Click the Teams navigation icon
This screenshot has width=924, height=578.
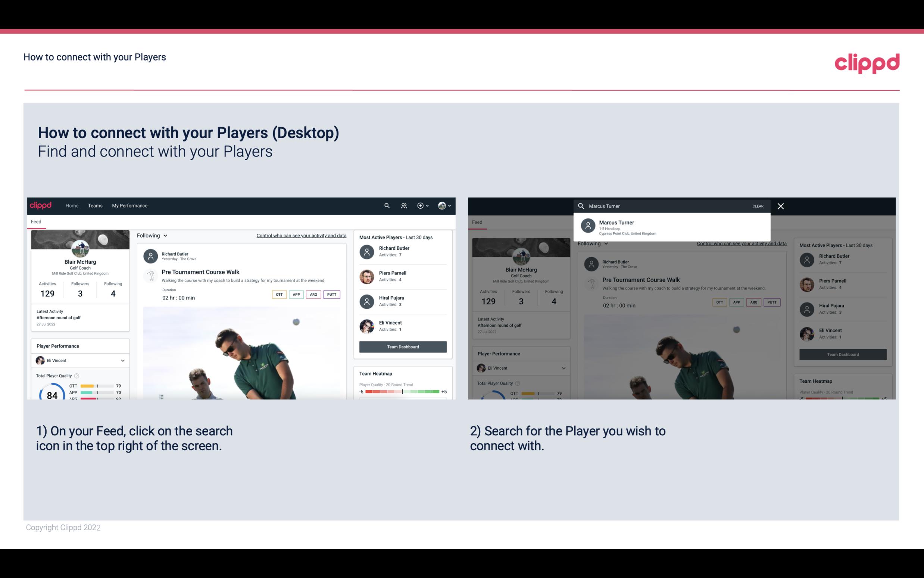[94, 205]
